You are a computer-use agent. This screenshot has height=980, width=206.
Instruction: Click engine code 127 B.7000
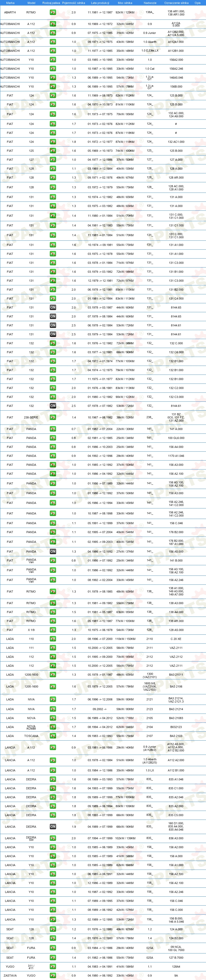(x=176, y=958)
